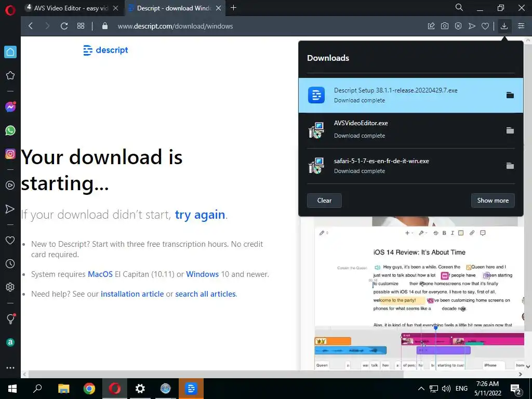The width and height of the screenshot is (532, 399).
Task: Show AVSVideoEditor.exe in folder
Action: (510, 130)
